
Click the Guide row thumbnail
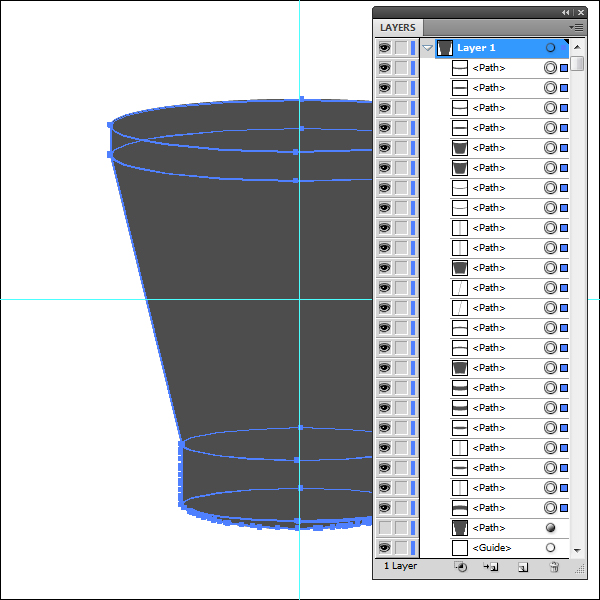[460, 548]
